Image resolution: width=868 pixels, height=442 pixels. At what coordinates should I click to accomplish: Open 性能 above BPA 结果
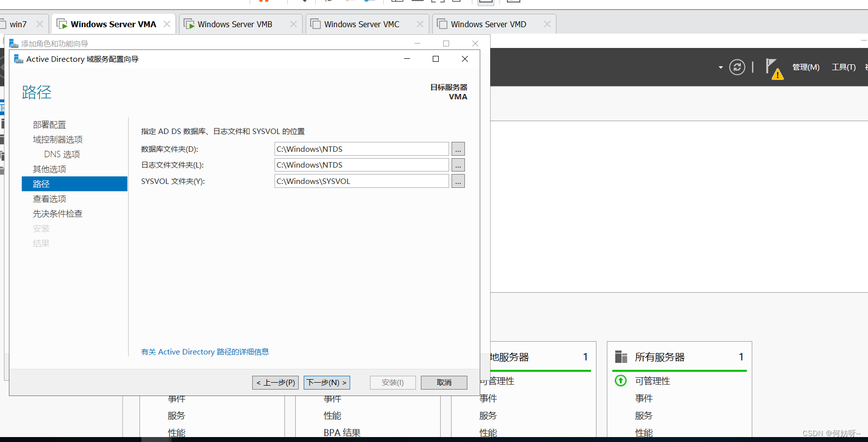[x=332, y=415]
